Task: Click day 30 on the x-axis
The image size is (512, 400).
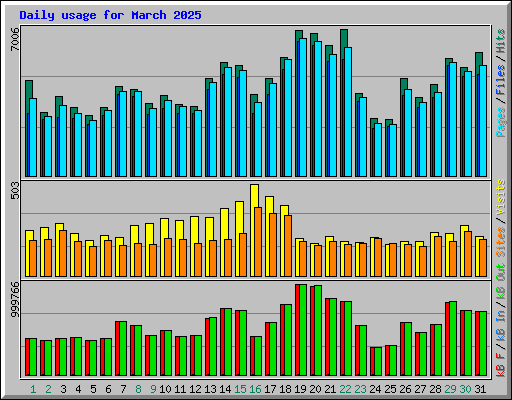Action: 465,389
